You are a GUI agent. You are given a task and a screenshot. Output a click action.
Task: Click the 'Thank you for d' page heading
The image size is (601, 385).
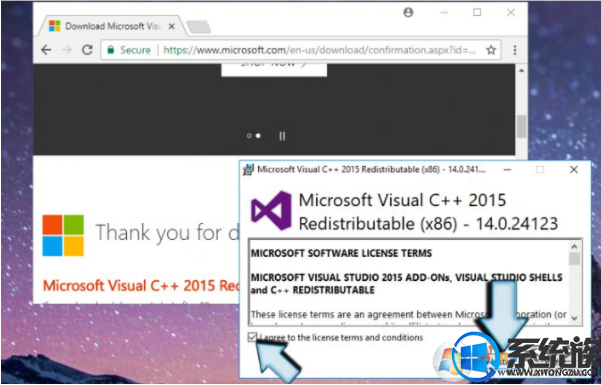point(167,232)
